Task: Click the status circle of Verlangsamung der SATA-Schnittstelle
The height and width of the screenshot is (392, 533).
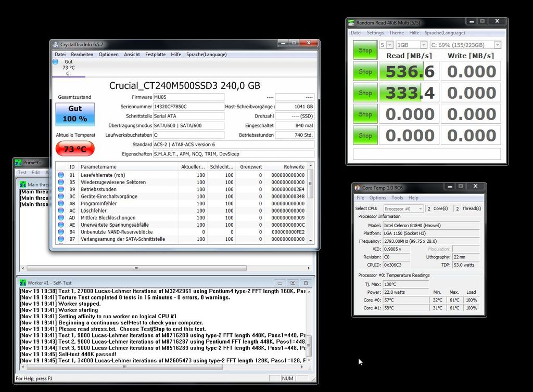Action: coord(61,239)
